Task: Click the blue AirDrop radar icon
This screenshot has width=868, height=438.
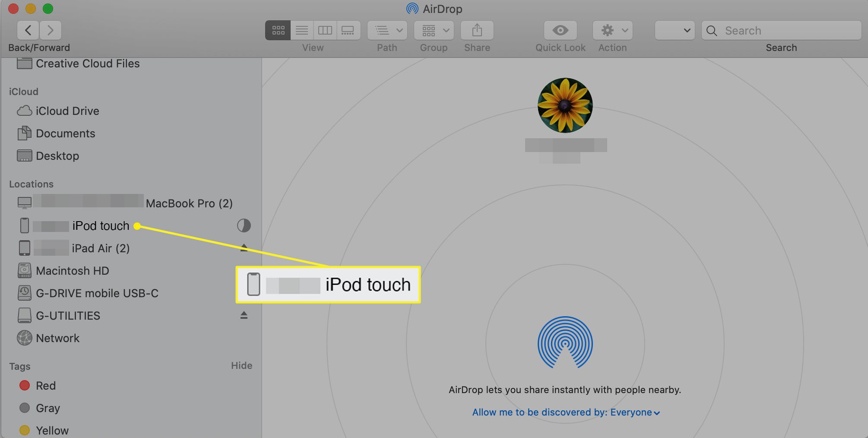Action: 565,343
